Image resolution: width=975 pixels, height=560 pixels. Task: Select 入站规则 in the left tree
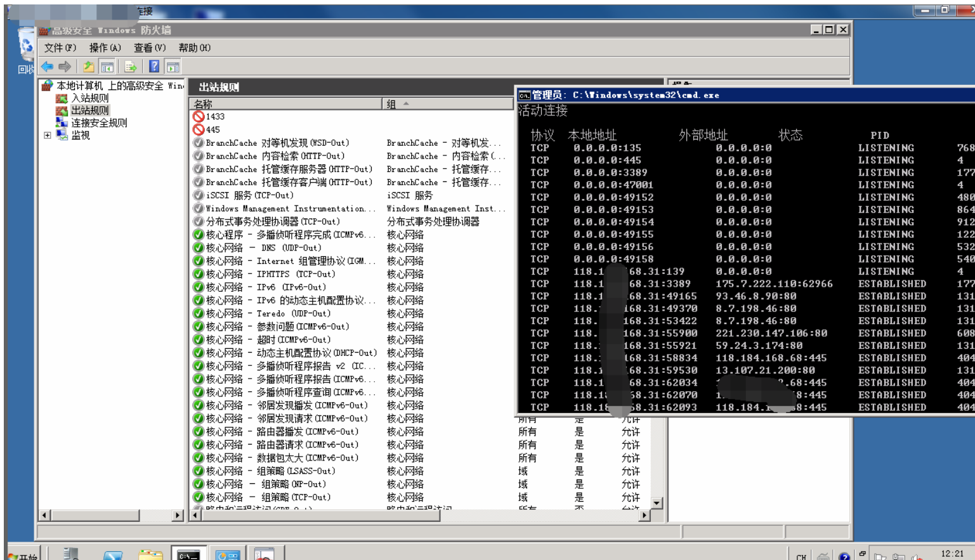coord(89,98)
